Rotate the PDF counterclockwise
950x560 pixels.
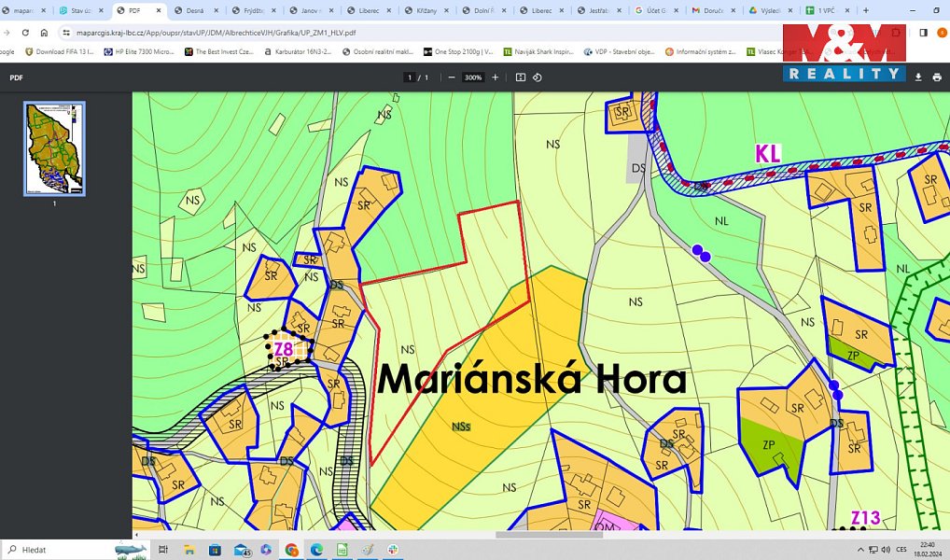coord(537,77)
